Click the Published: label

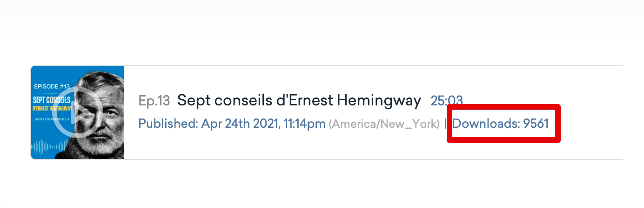click(168, 124)
